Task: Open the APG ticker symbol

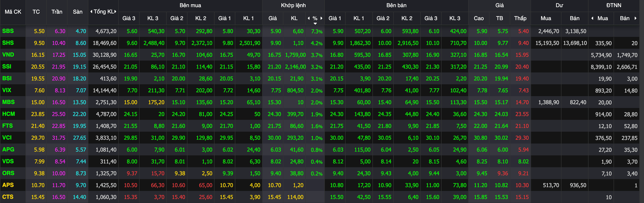Action: [8, 149]
